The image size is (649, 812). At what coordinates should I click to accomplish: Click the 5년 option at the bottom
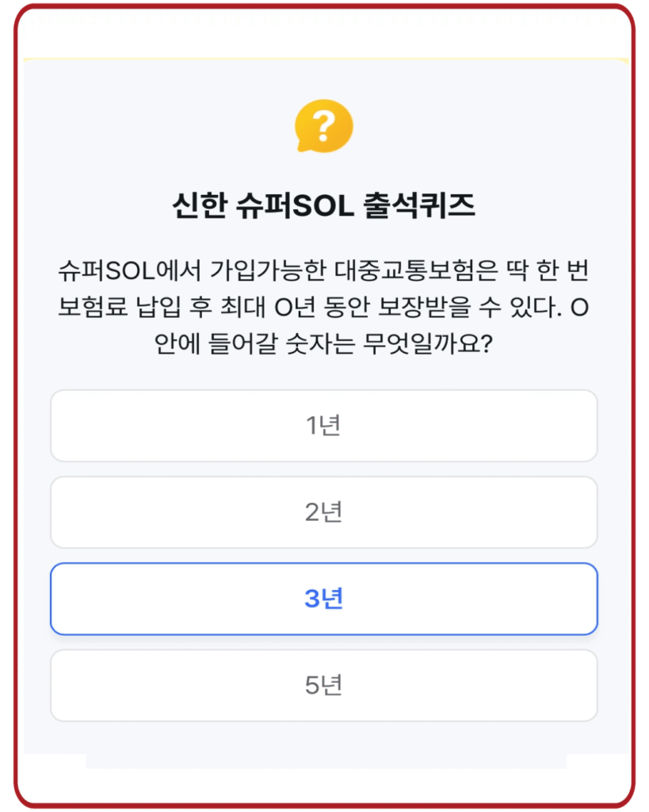point(323,684)
